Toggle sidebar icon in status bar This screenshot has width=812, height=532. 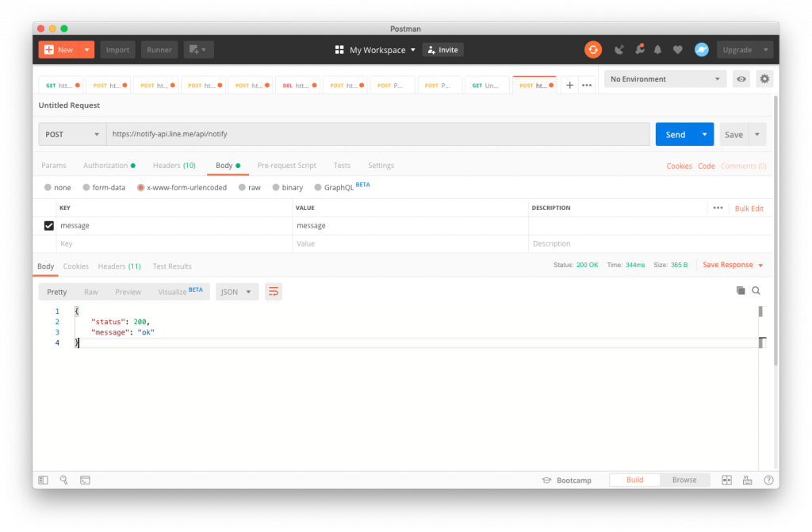coord(43,480)
